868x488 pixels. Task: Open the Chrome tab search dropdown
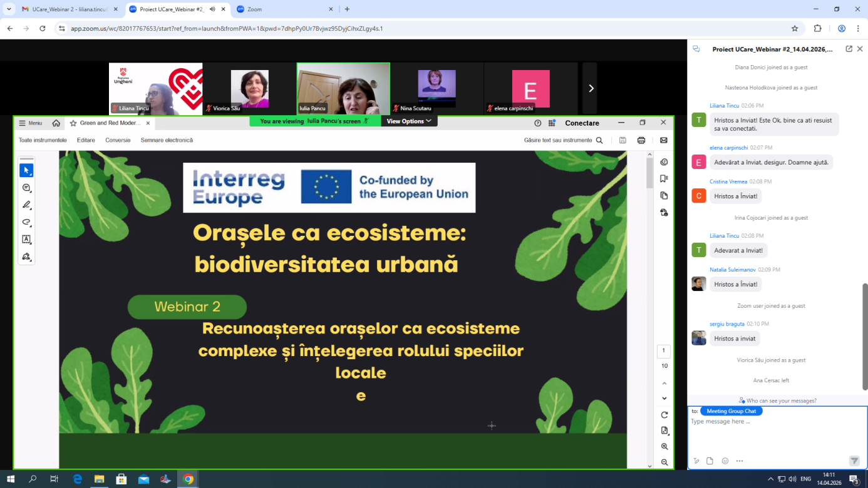9,9
